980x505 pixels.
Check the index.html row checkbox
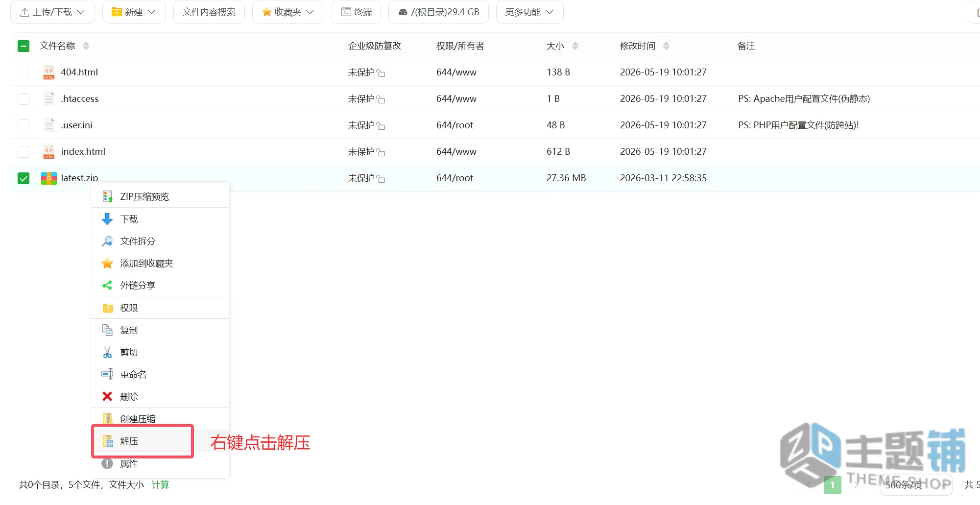24,151
